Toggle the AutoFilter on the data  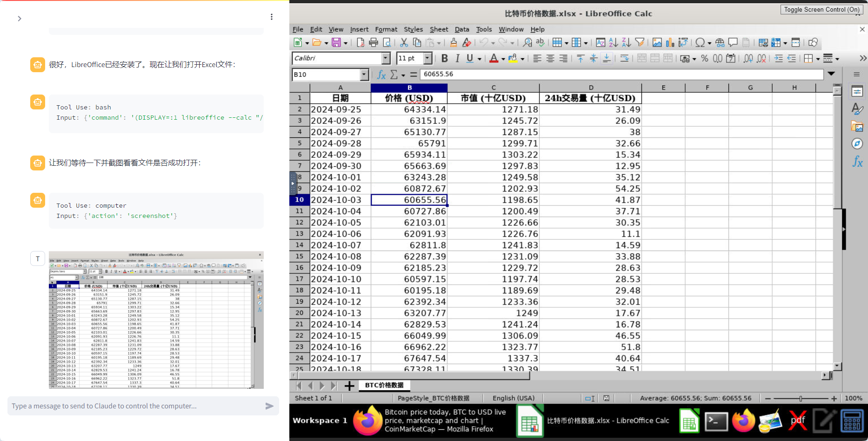pos(640,43)
